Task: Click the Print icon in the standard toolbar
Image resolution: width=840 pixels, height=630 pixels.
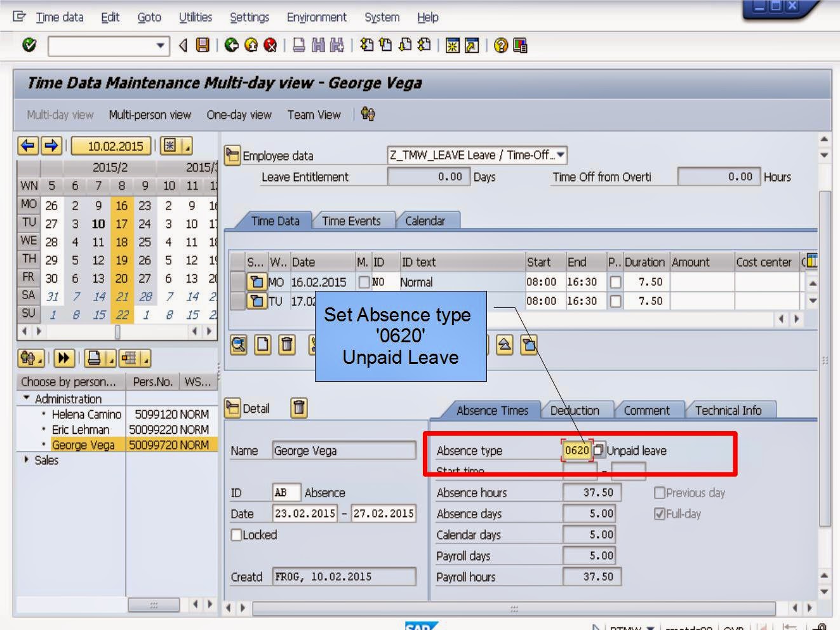Action: 300,44
